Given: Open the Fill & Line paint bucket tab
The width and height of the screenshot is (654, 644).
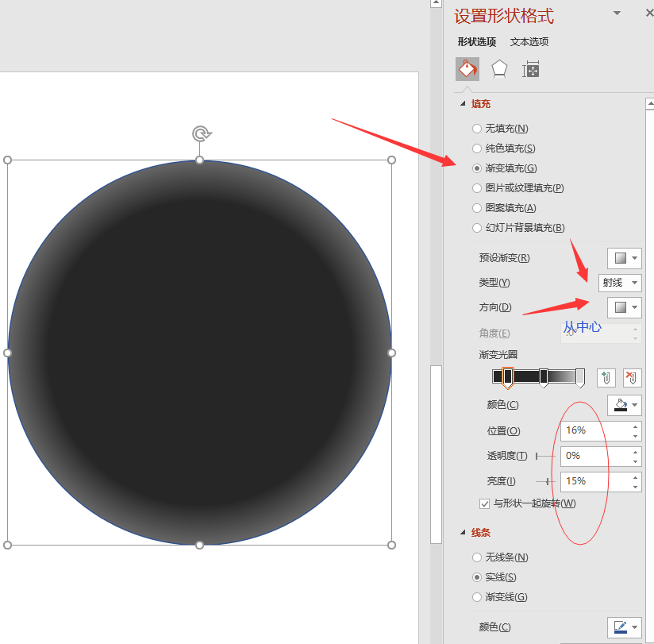Looking at the screenshot, I should click(x=467, y=69).
